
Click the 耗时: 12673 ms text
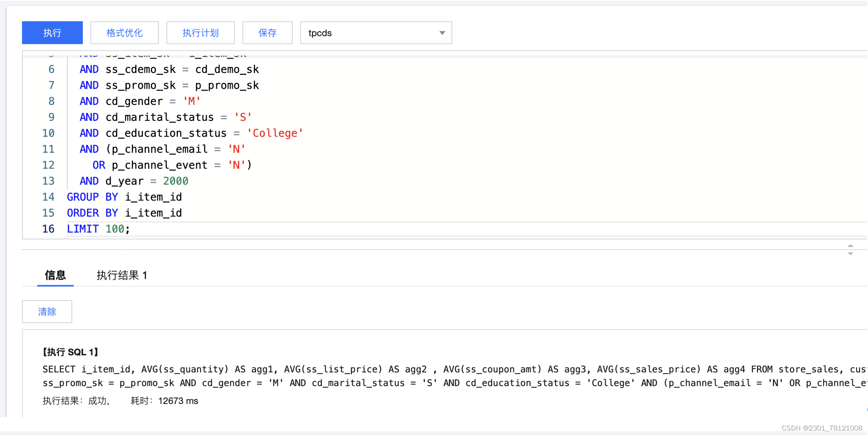(164, 401)
